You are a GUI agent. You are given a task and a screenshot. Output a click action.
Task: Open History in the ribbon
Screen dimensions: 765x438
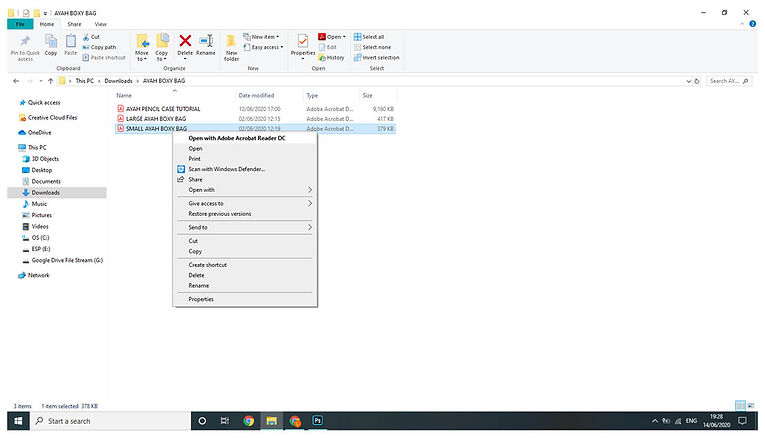331,58
